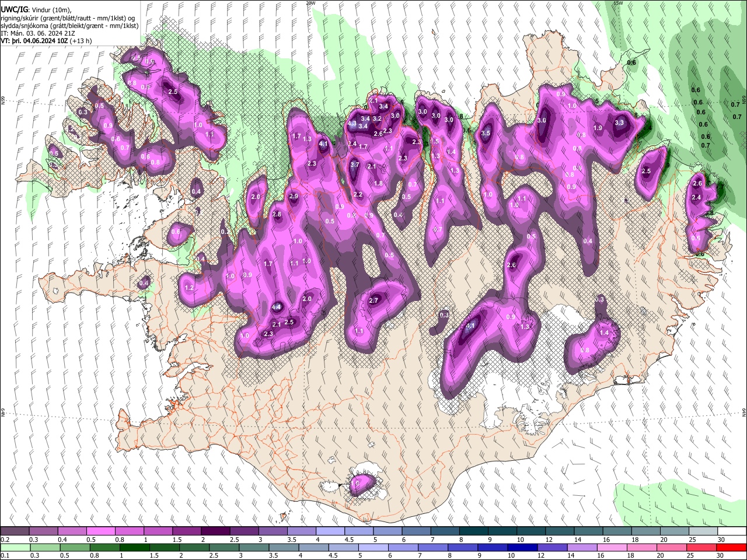Click the 2.7 snowfall value on map

pyautogui.click(x=374, y=301)
